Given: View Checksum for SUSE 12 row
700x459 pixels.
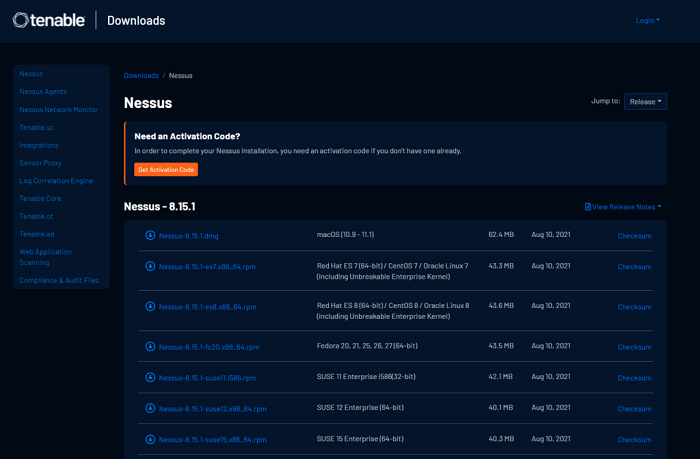Looking at the screenshot, I should pos(634,409).
